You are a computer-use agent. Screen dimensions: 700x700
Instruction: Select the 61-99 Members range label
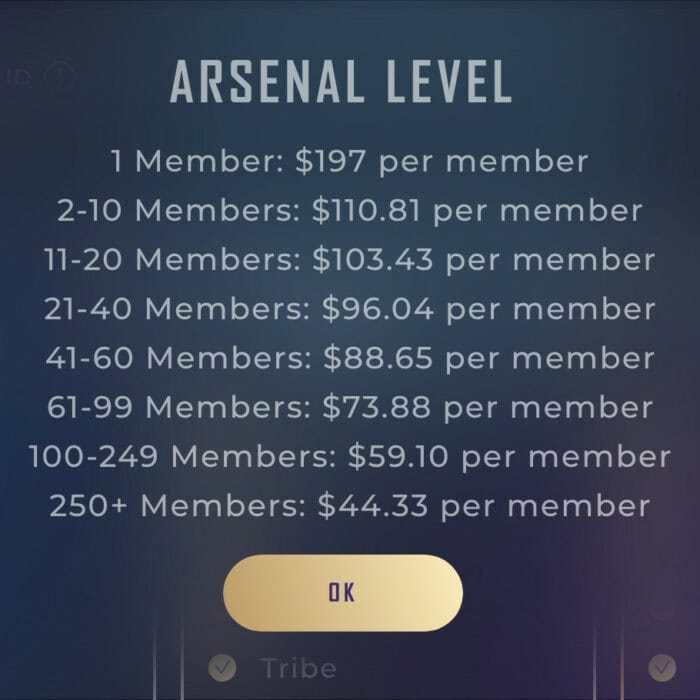click(x=179, y=407)
